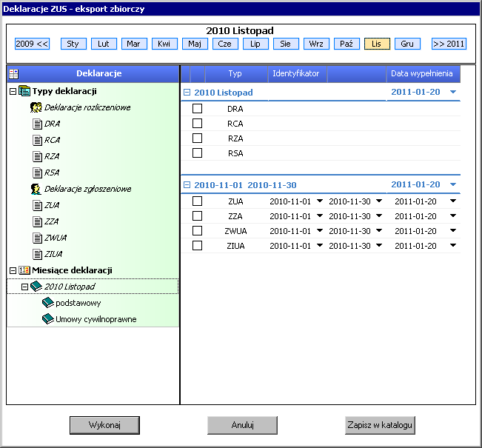Click the Identyfikator column header
This screenshot has height=448, width=482.
click(x=296, y=74)
